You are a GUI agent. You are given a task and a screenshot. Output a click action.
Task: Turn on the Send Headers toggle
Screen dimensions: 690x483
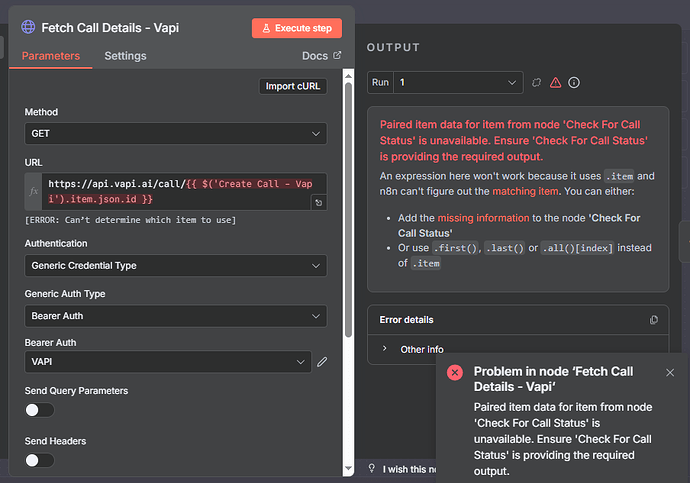tap(40, 460)
